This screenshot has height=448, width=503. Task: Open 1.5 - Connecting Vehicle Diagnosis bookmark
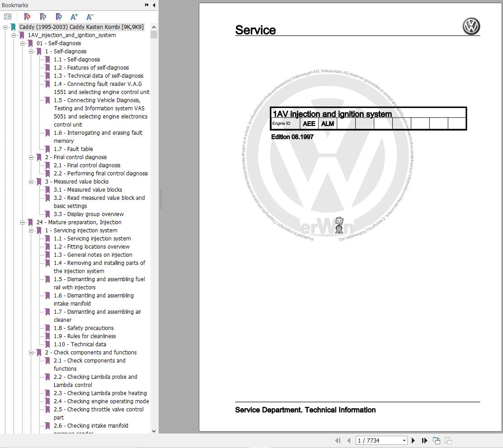click(x=100, y=112)
